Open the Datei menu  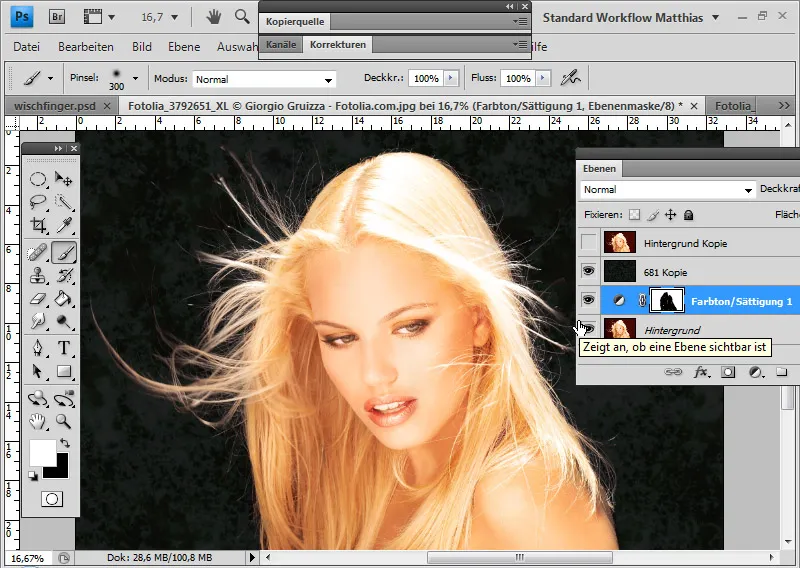[x=27, y=46]
